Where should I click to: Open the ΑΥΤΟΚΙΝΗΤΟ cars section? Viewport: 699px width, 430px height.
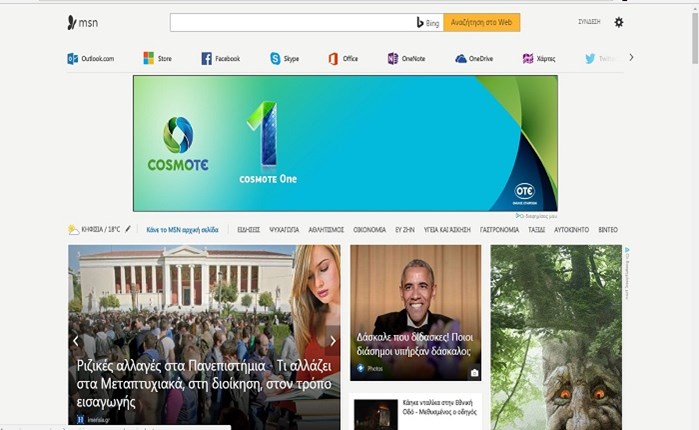572,230
